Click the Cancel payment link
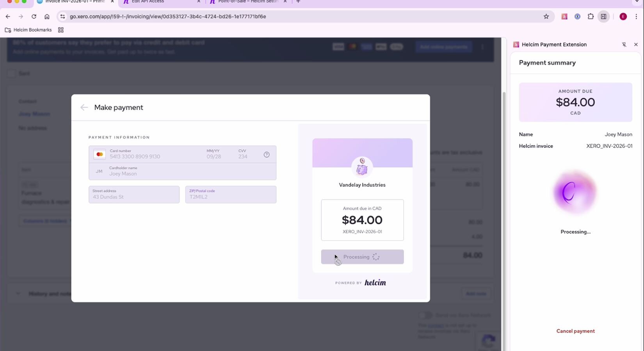This screenshot has height=351, width=644. 575,331
